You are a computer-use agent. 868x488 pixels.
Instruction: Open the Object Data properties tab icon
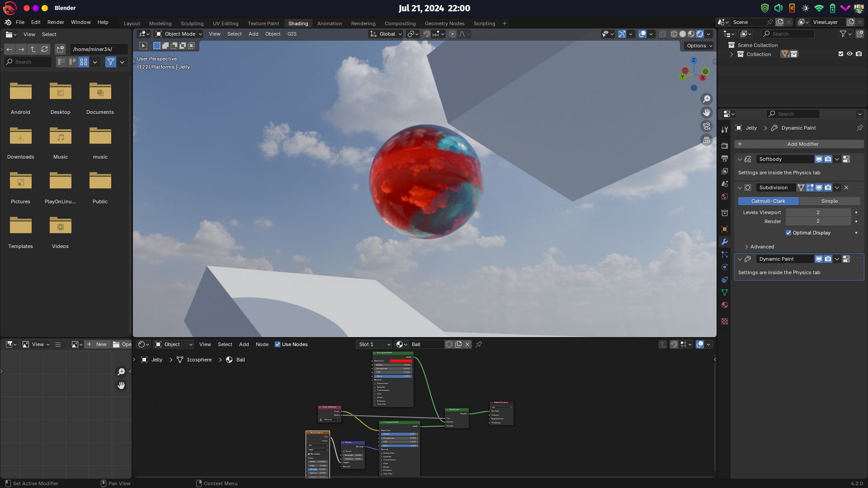725,292
